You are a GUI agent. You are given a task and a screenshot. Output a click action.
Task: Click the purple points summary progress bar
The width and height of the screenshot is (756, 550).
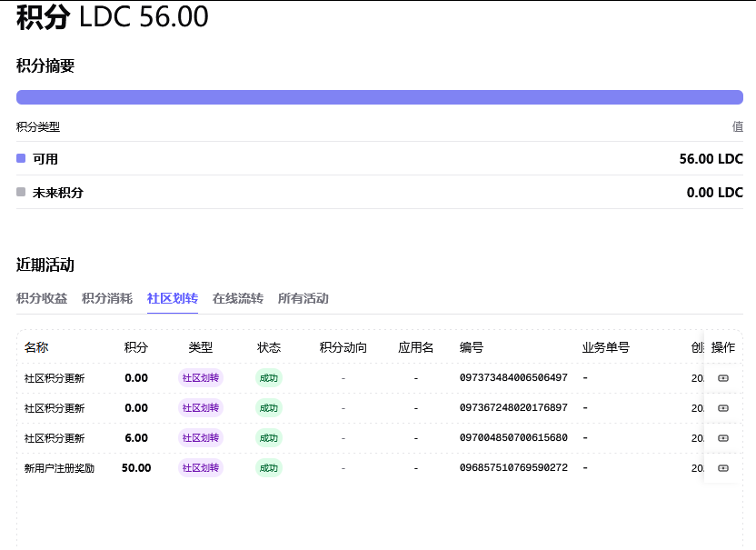coord(380,97)
